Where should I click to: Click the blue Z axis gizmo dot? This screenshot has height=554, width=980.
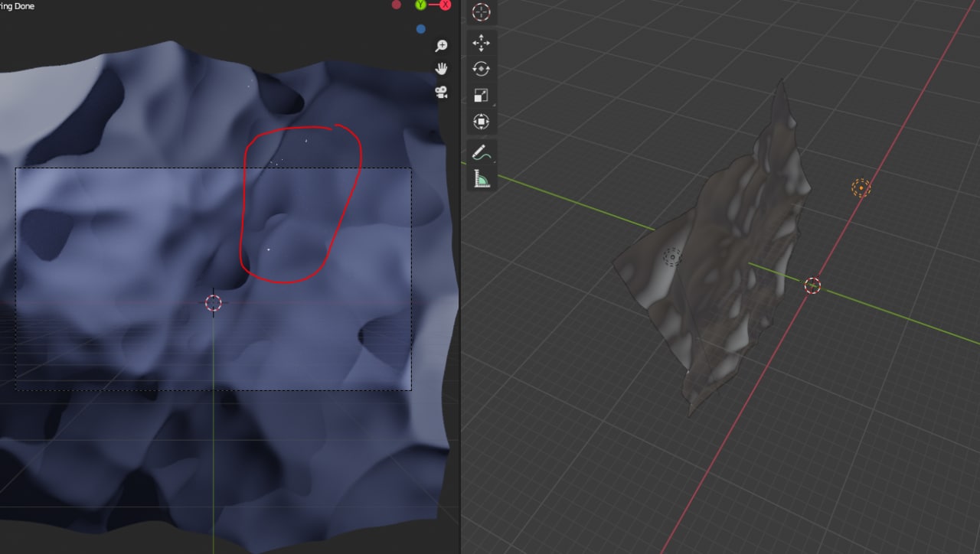point(420,29)
